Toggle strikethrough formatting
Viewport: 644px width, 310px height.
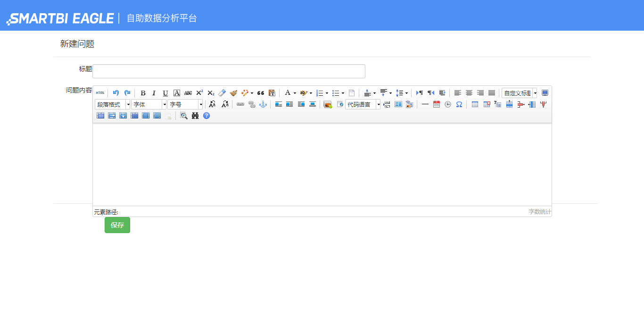pyautogui.click(x=188, y=93)
